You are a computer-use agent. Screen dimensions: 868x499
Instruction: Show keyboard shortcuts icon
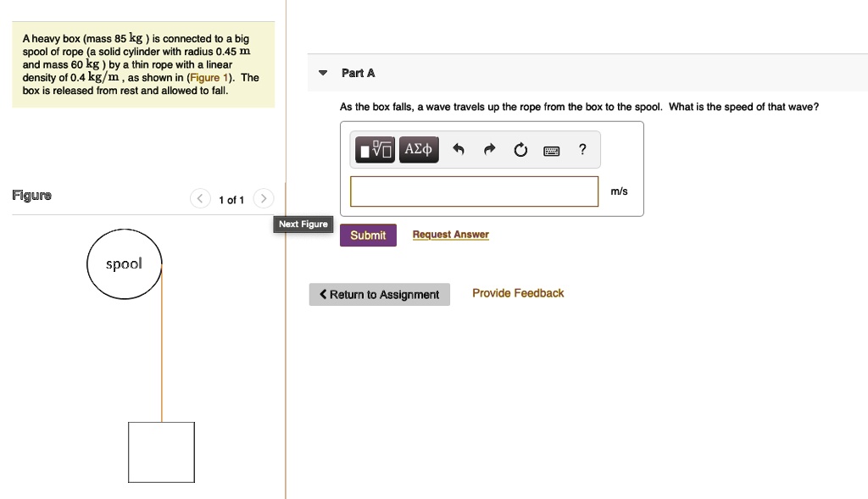(551, 151)
